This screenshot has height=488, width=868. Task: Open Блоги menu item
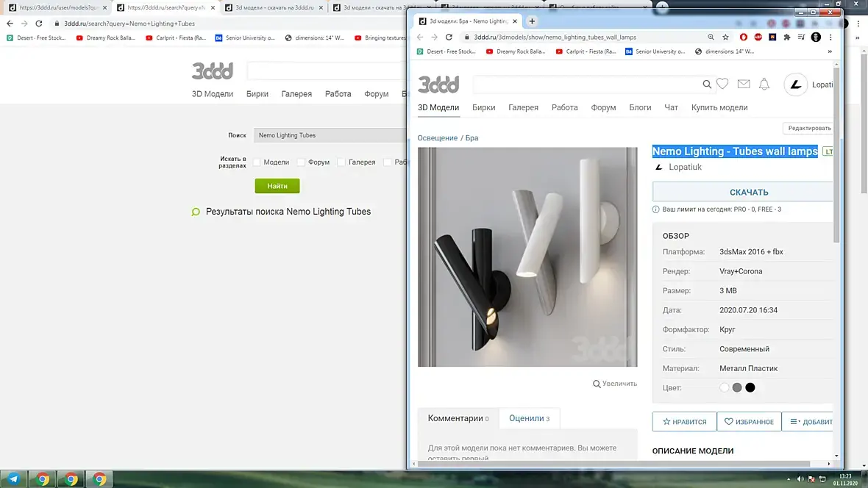click(x=640, y=107)
